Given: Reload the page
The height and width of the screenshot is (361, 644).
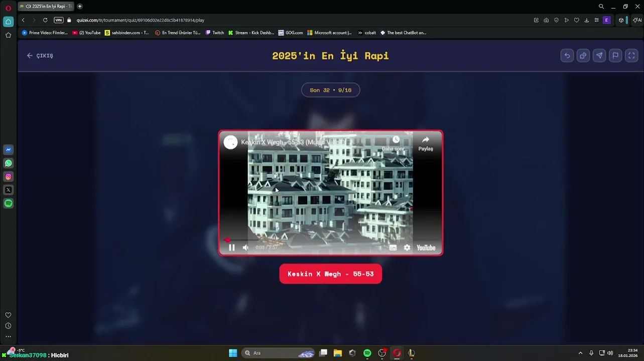Looking at the screenshot, I should 45,20.
